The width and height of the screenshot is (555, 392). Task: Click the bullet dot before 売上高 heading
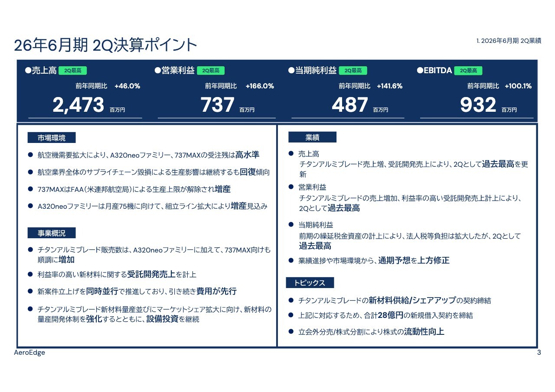tap(27, 70)
